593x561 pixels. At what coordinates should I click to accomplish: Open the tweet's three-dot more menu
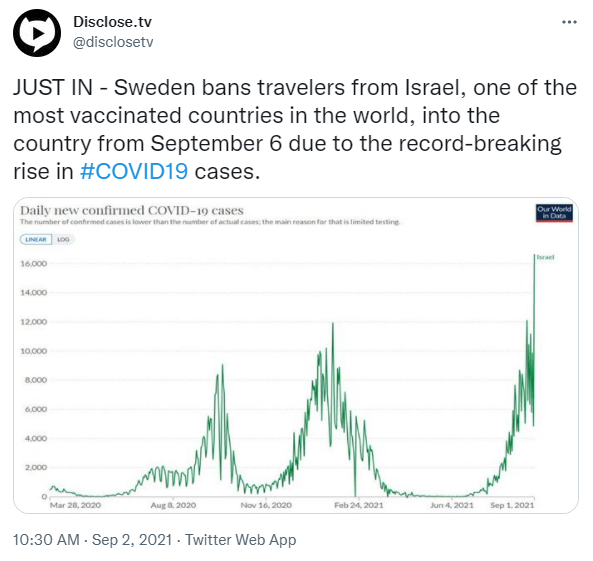pyautogui.click(x=569, y=22)
